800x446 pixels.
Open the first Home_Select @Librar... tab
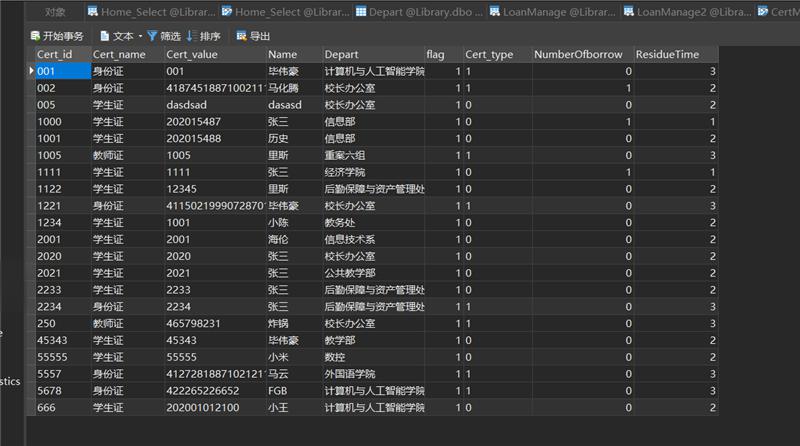tap(152, 12)
